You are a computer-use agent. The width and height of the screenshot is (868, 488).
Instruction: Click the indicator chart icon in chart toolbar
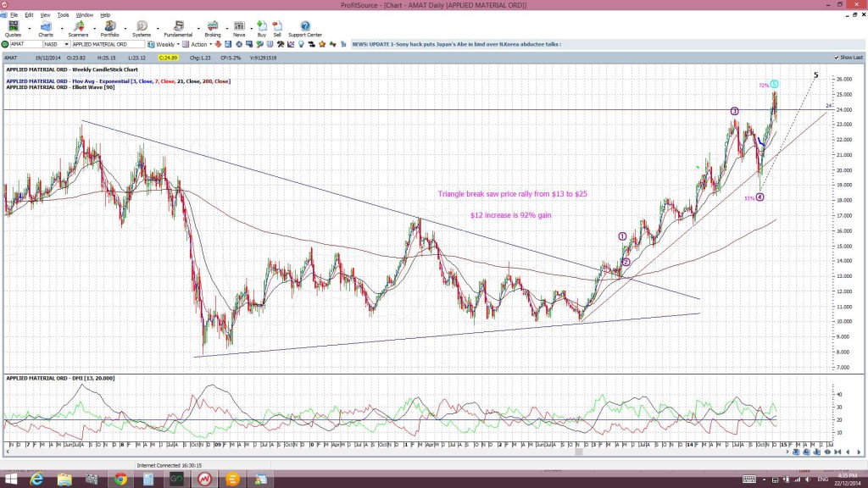pos(292,44)
